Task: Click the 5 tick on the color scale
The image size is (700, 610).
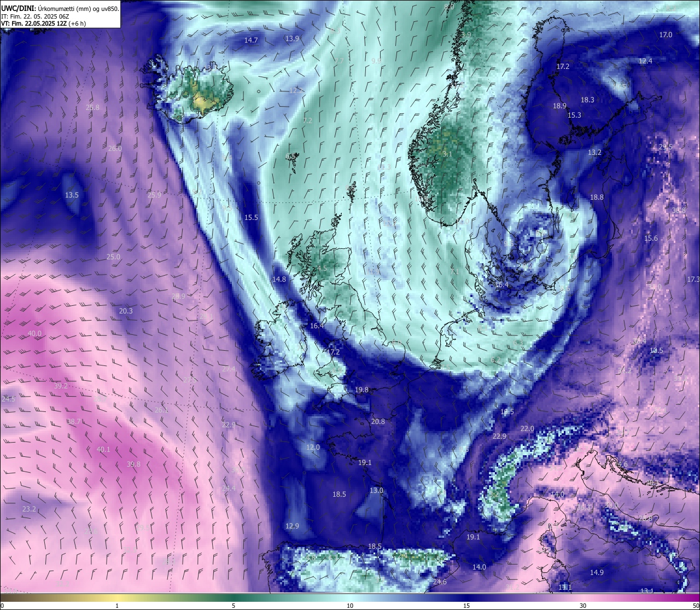Action: [x=234, y=606]
